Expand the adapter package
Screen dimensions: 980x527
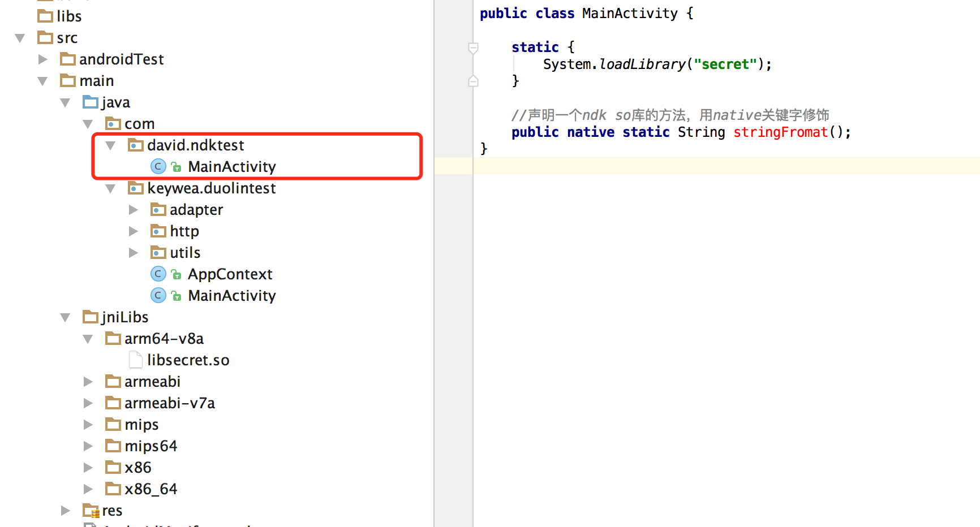point(134,210)
